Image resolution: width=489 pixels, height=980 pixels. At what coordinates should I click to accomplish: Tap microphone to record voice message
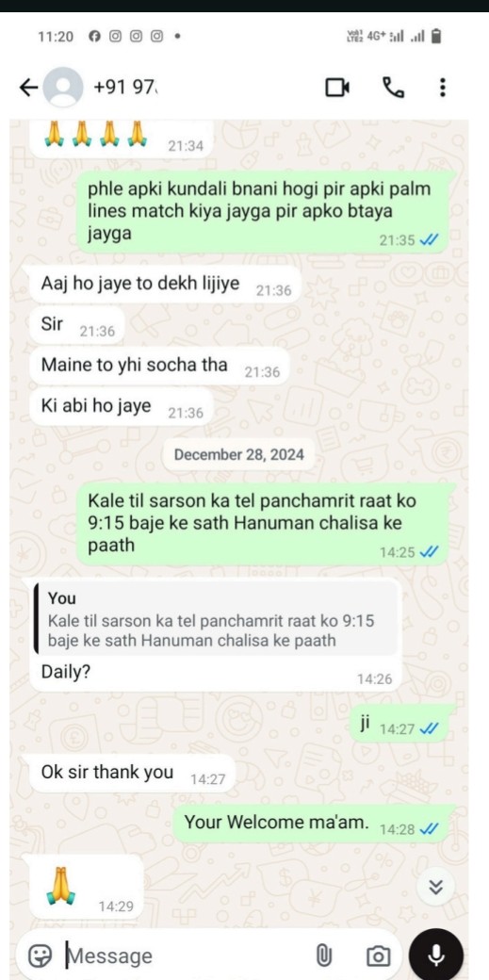(x=436, y=955)
